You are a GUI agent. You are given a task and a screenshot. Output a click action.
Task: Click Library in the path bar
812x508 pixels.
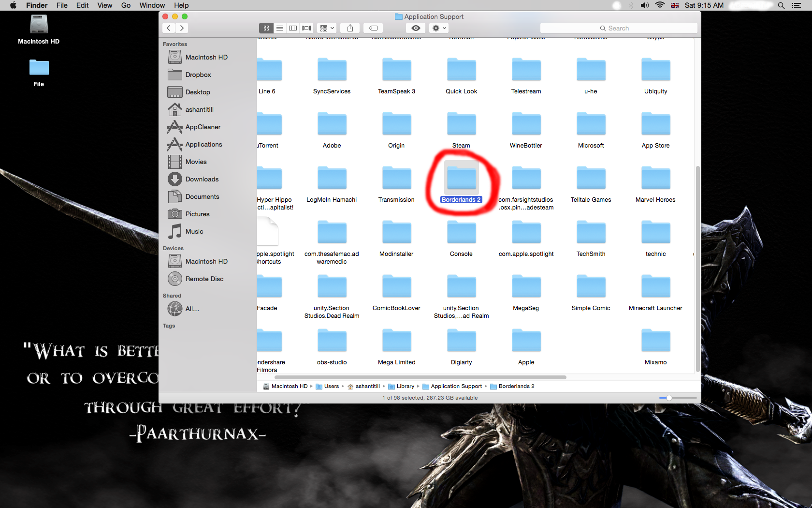tap(401, 386)
